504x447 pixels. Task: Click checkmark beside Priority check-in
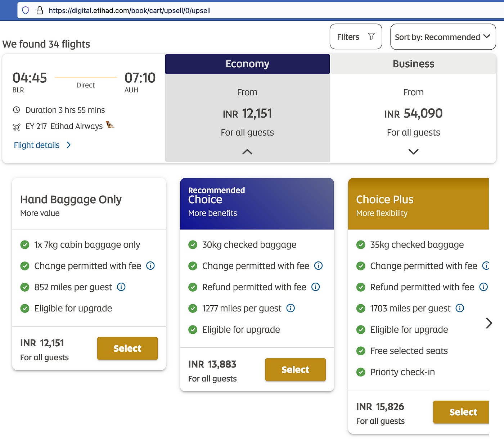click(x=361, y=372)
